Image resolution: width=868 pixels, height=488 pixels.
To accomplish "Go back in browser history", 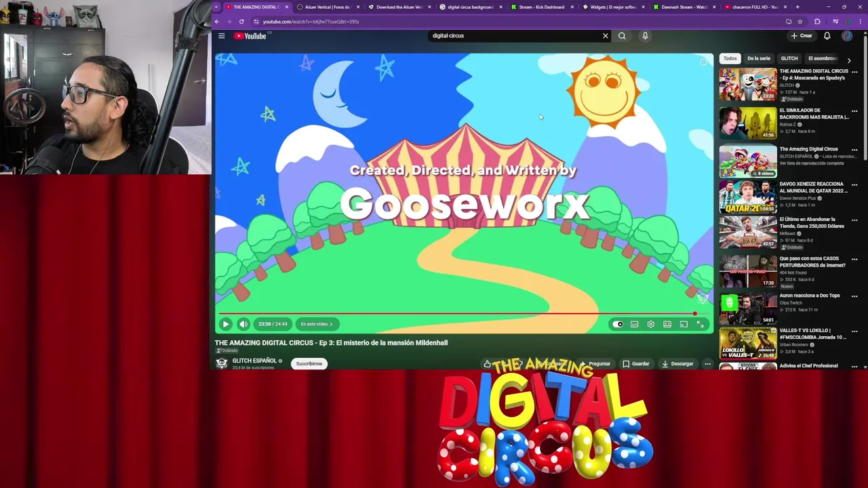I will pos(217,22).
